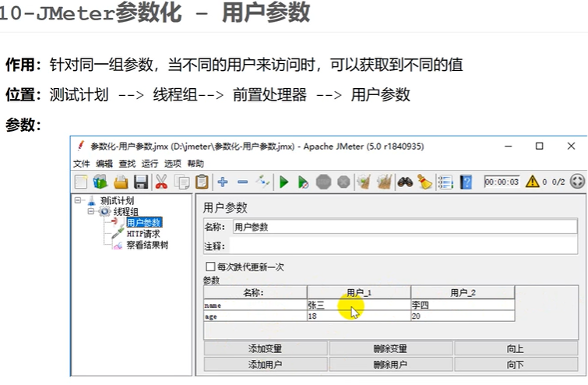Screen dimensions: 588x385
Task: Click the 删除用户 button
Action: [x=390, y=364]
